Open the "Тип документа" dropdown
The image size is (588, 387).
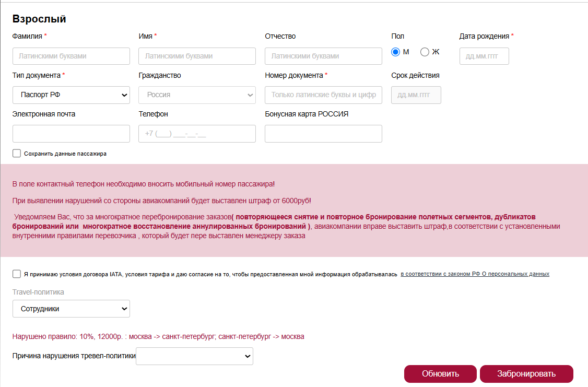(x=71, y=95)
